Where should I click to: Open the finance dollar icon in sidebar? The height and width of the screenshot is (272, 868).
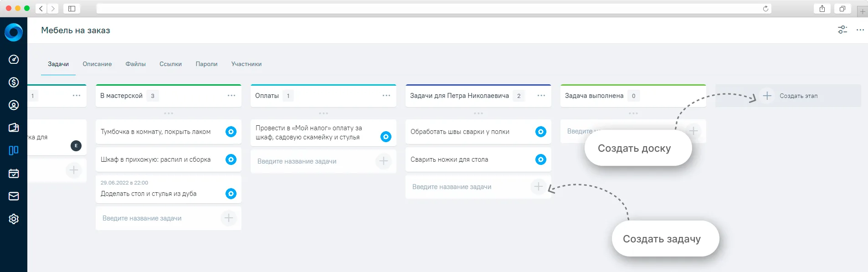tap(14, 82)
